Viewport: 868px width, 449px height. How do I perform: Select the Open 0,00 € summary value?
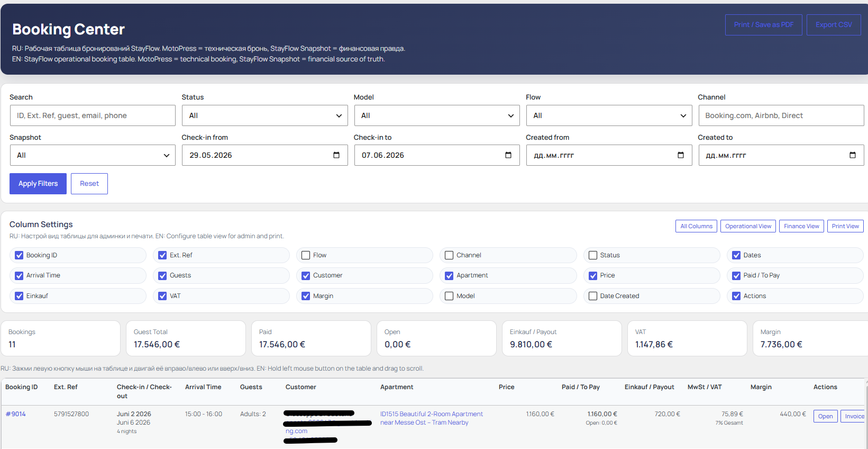(397, 344)
